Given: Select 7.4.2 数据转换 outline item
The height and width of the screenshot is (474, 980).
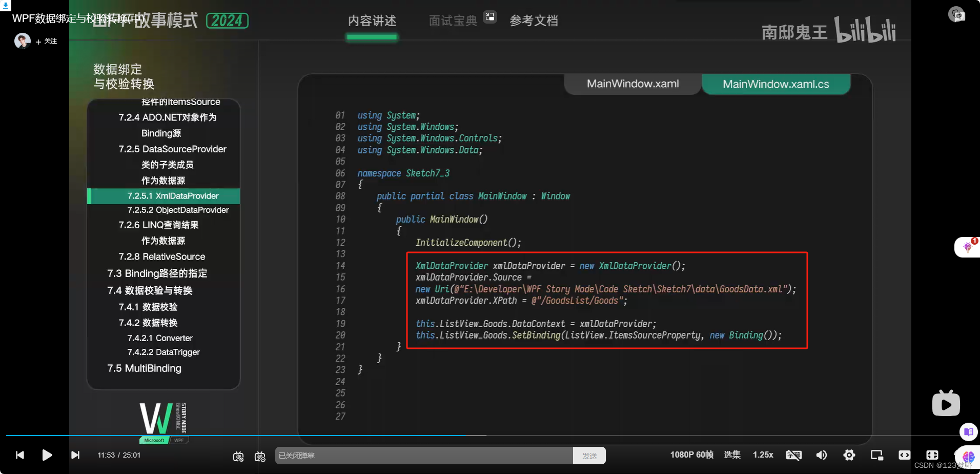Looking at the screenshot, I should pos(148,323).
